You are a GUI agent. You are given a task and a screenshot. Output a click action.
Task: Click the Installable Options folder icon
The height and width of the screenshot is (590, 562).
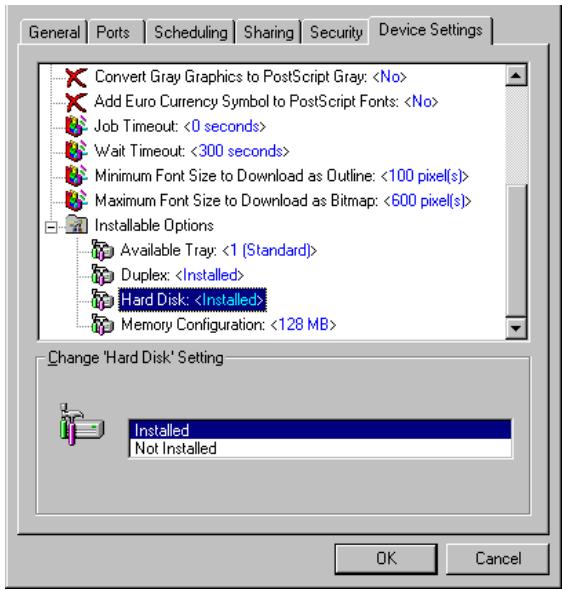pos(76,225)
